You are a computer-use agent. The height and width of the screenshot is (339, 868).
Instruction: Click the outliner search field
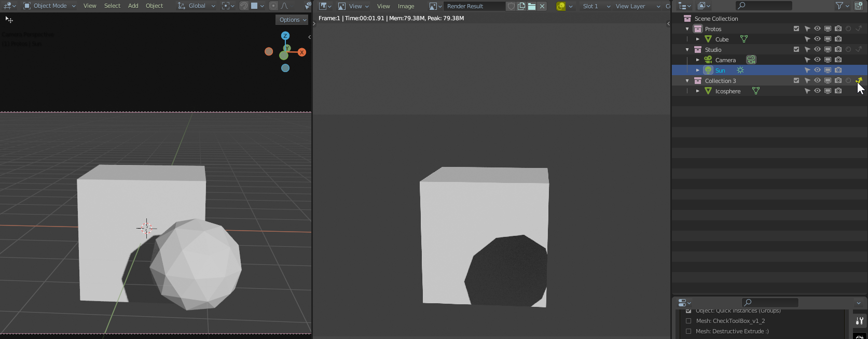(x=764, y=6)
